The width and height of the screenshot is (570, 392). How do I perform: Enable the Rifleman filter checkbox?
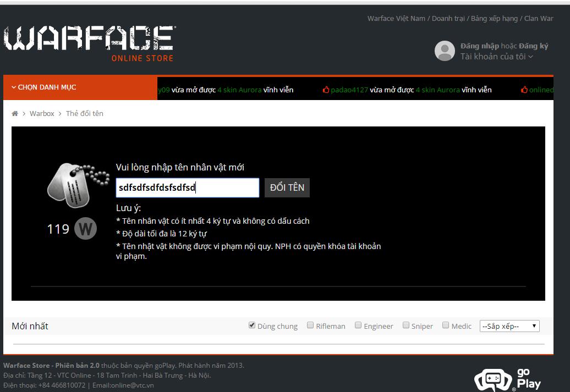pyautogui.click(x=310, y=325)
